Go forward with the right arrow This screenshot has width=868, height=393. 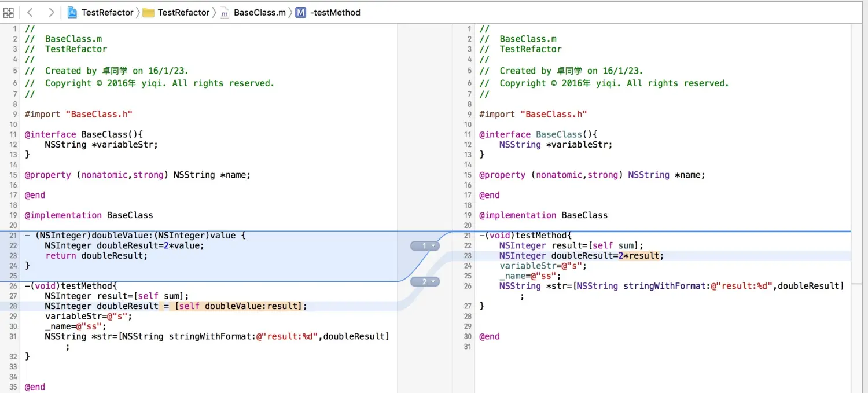tap(52, 12)
